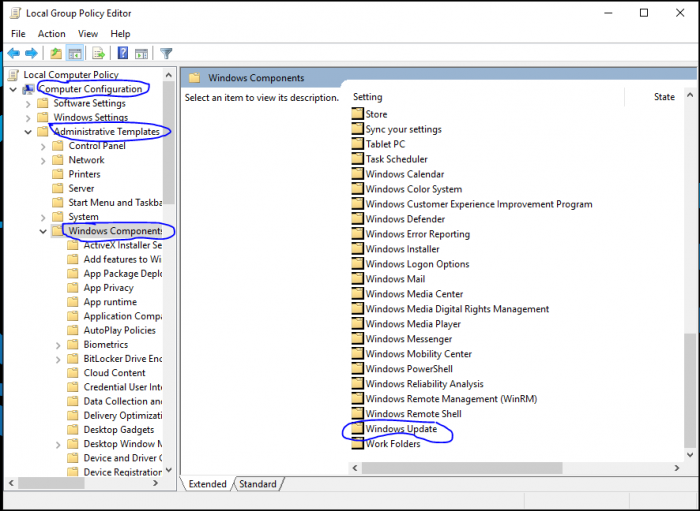Collapse the Computer Configuration node
The width and height of the screenshot is (700, 511).
(x=12, y=89)
